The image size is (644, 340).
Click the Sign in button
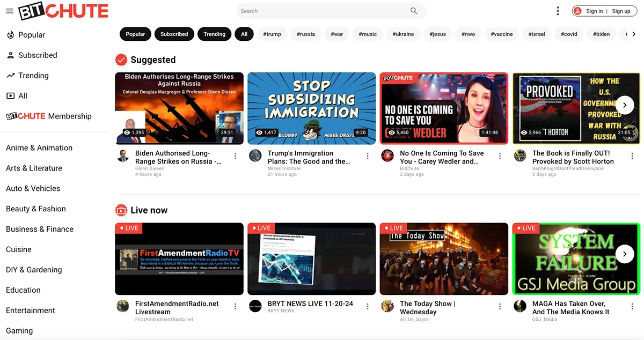(594, 11)
